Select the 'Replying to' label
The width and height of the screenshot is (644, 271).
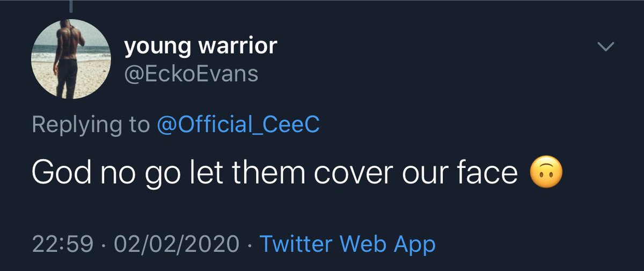(91, 126)
